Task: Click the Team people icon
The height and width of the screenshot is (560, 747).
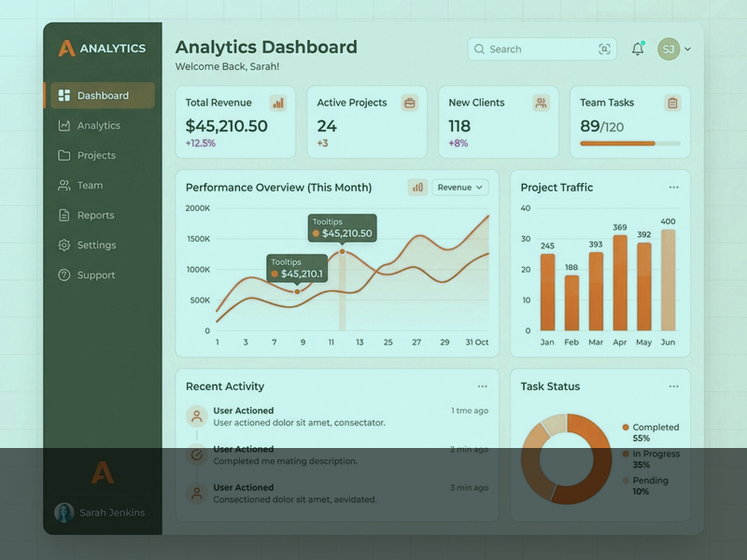Action: point(63,185)
